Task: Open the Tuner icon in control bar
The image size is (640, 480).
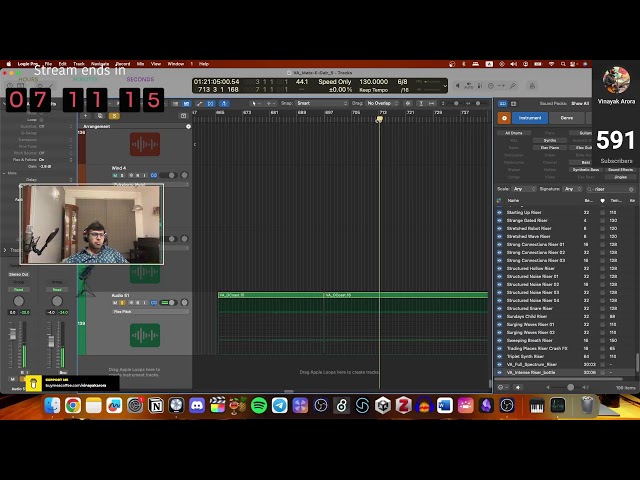Action: (513, 86)
